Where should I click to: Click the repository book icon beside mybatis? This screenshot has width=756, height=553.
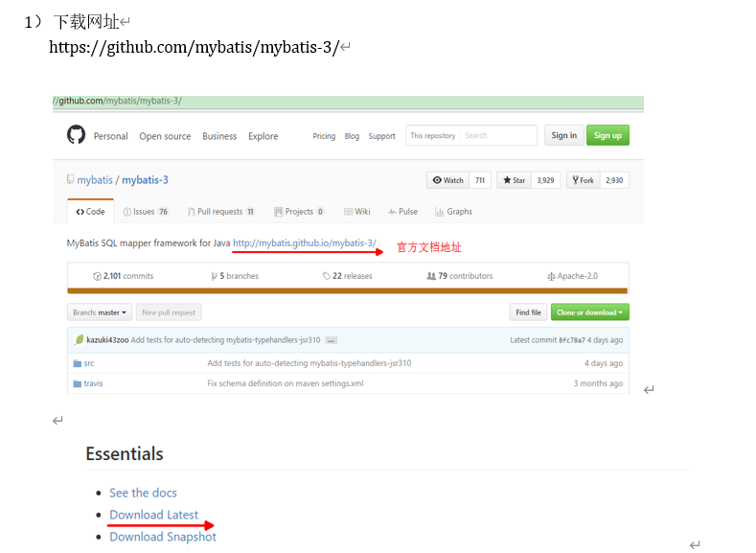pos(70,179)
